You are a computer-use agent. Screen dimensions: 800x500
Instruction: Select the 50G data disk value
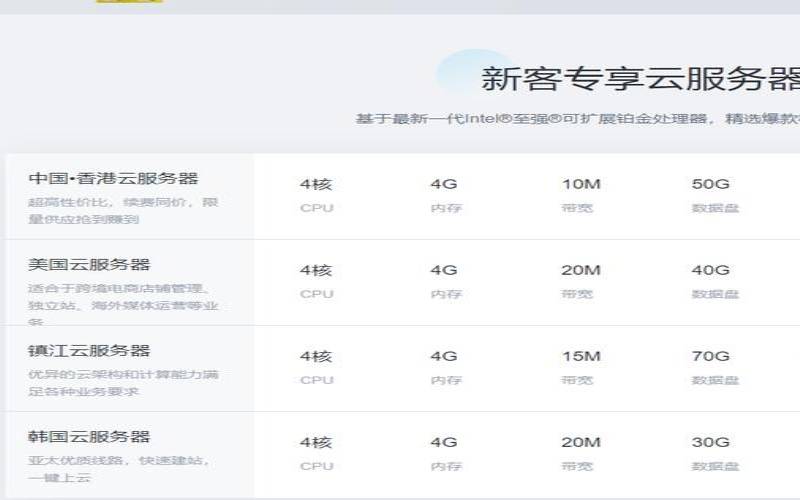[x=711, y=184]
